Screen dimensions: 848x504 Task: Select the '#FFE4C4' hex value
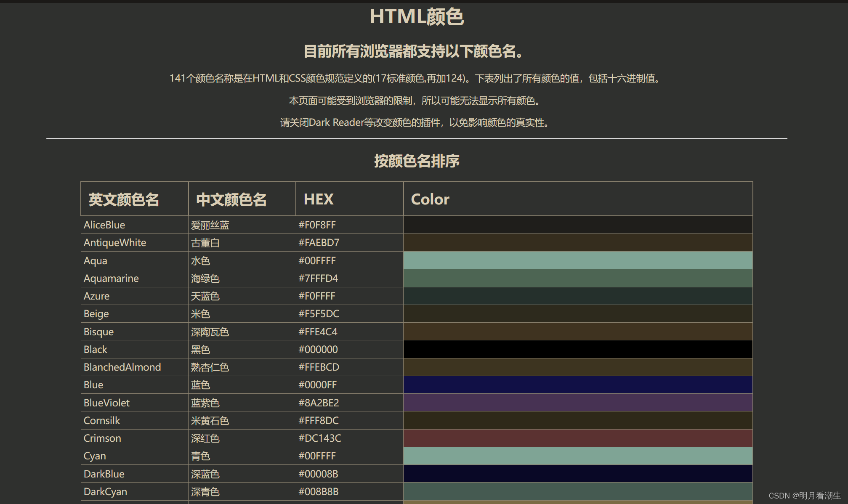pyautogui.click(x=318, y=332)
